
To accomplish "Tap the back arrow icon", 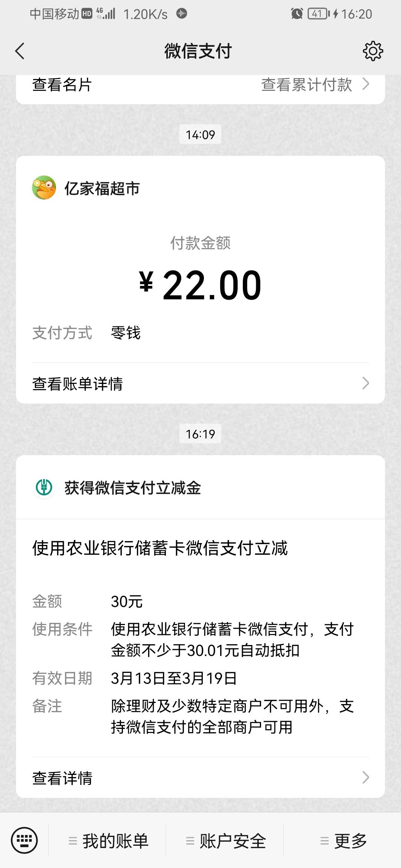I will pyautogui.click(x=20, y=51).
